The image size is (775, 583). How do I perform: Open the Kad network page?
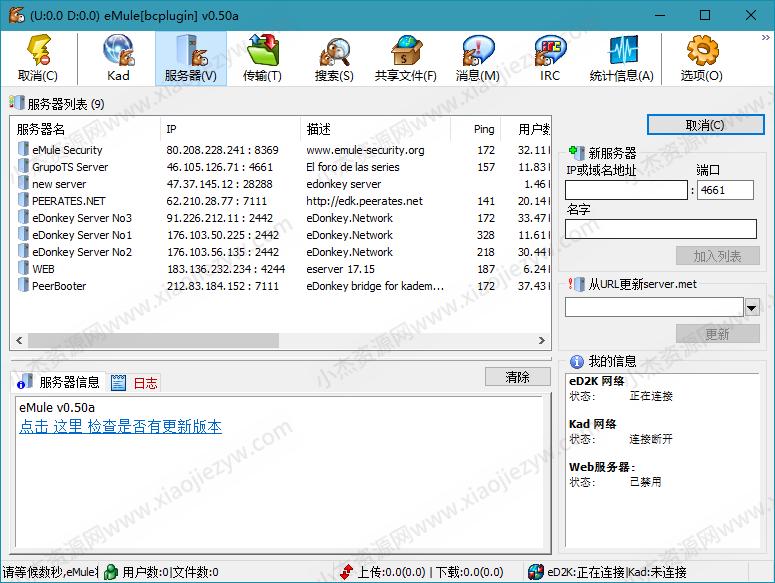(118, 58)
